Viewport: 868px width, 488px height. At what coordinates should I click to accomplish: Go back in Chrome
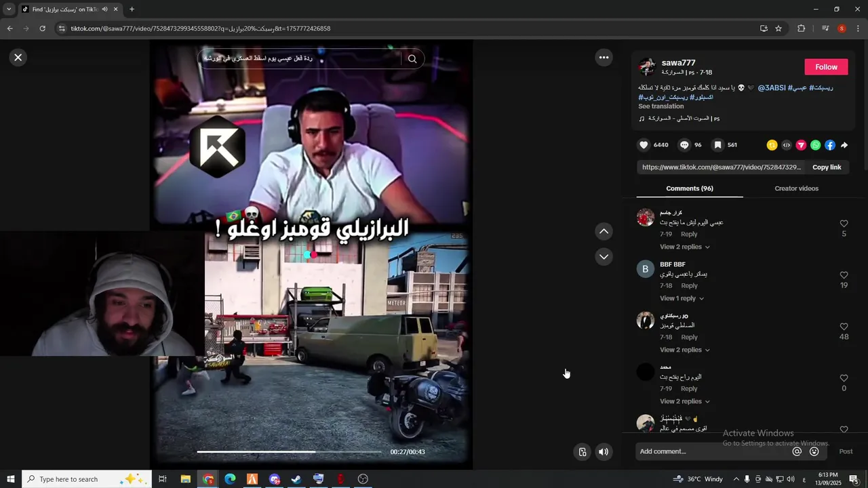click(x=9, y=28)
